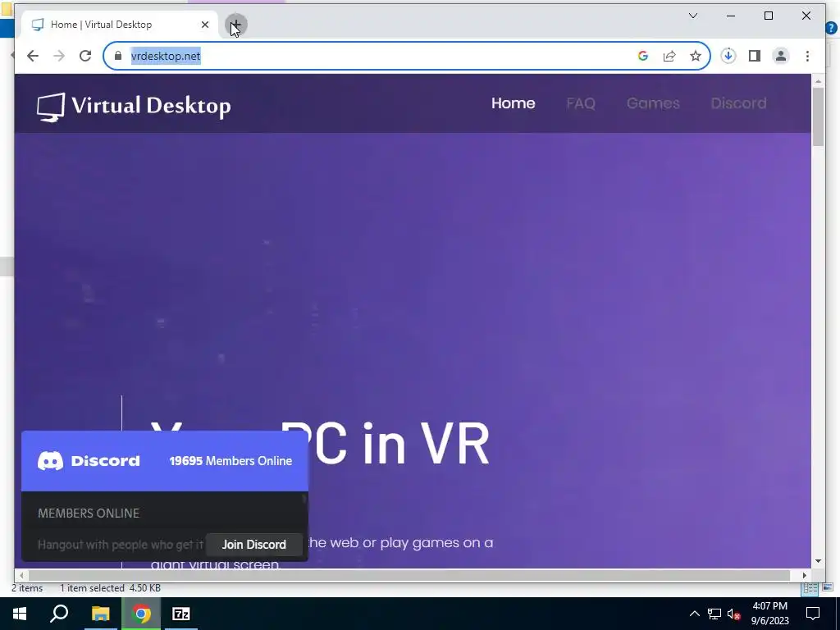
Task: Bookmark this page with the star
Action: [x=696, y=56]
